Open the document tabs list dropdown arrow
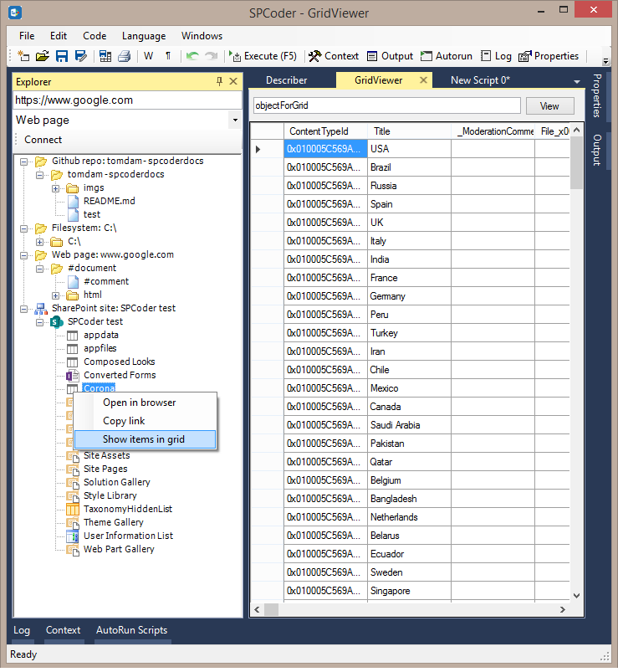618x672 pixels. [577, 81]
